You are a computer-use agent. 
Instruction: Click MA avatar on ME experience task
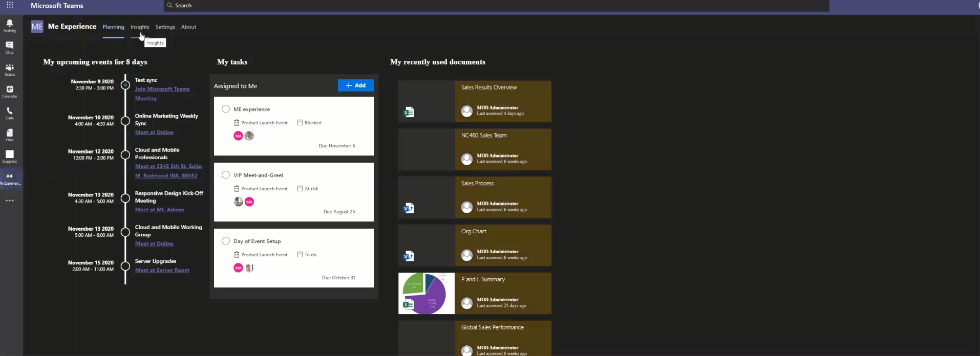(238, 136)
